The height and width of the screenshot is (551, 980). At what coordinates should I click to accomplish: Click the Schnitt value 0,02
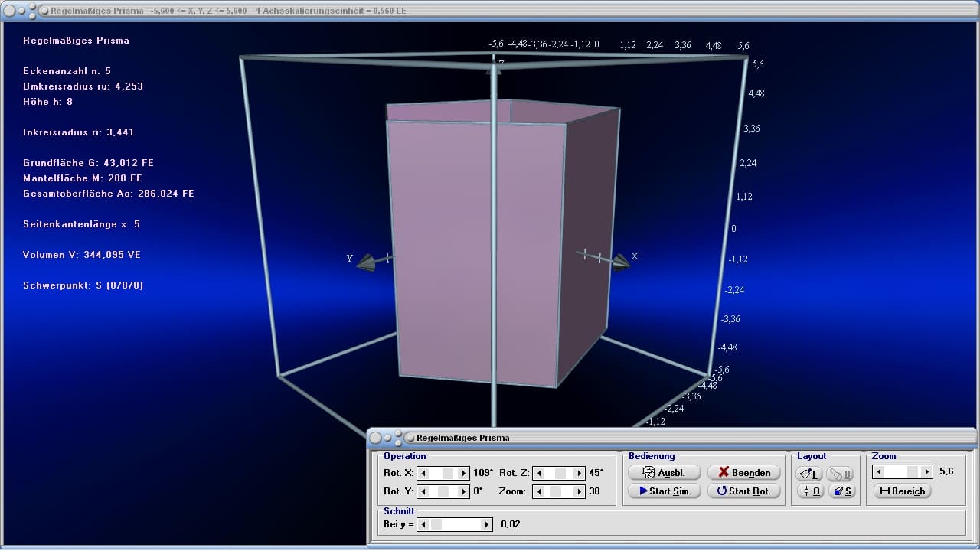pos(510,524)
